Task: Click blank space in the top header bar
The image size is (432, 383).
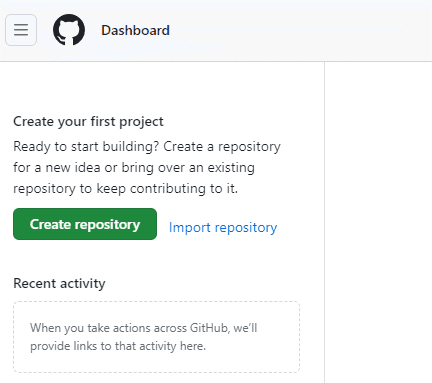Action: click(x=300, y=30)
